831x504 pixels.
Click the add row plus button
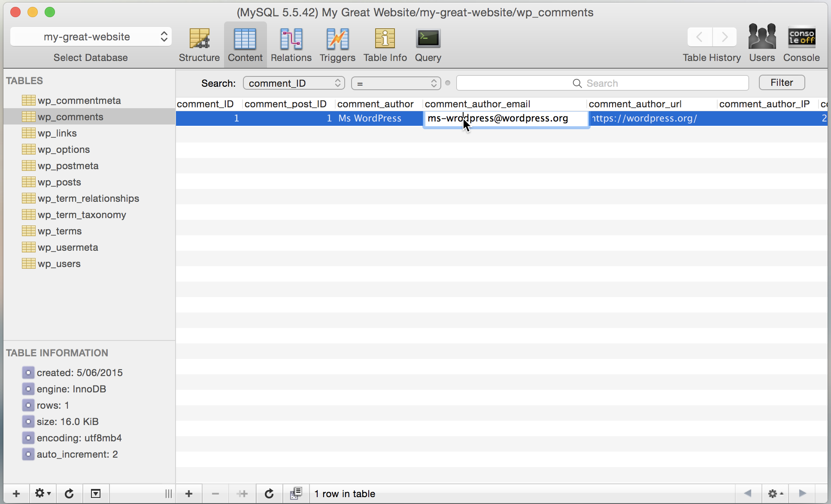coord(189,494)
